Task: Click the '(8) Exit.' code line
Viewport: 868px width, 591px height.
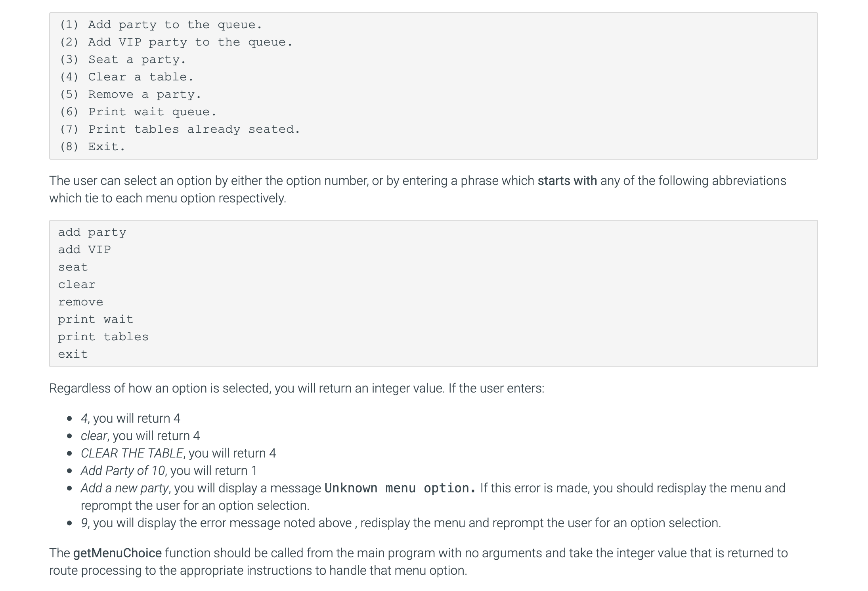Action: pos(92,147)
